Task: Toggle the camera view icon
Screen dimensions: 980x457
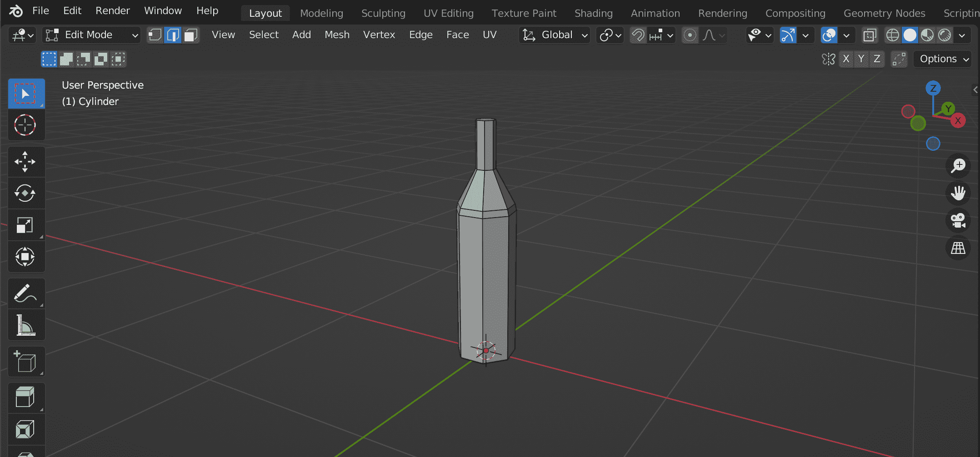Action: point(958,221)
